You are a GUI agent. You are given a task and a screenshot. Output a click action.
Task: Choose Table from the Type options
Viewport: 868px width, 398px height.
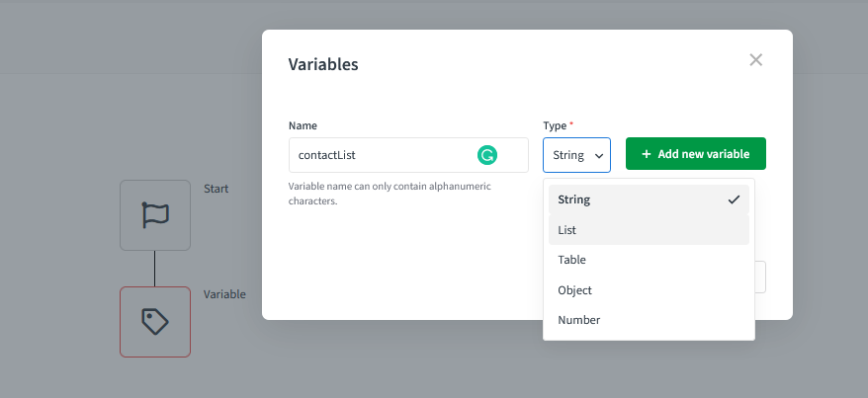tap(571, 260)
